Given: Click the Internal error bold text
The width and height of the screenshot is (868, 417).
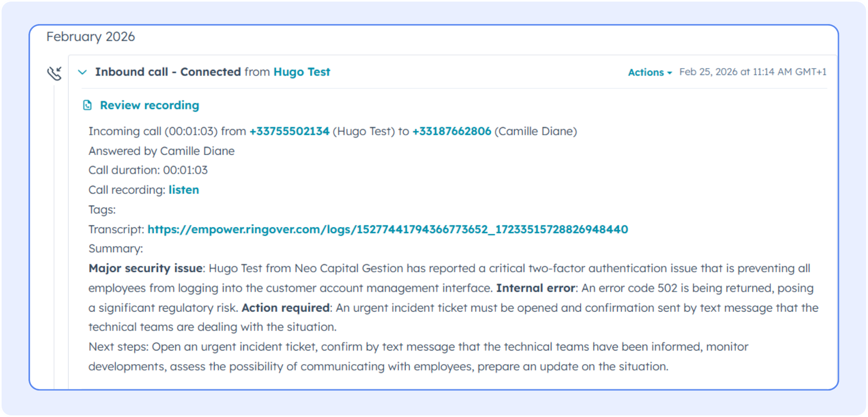Looking at the screenshot, I should 535,288.
